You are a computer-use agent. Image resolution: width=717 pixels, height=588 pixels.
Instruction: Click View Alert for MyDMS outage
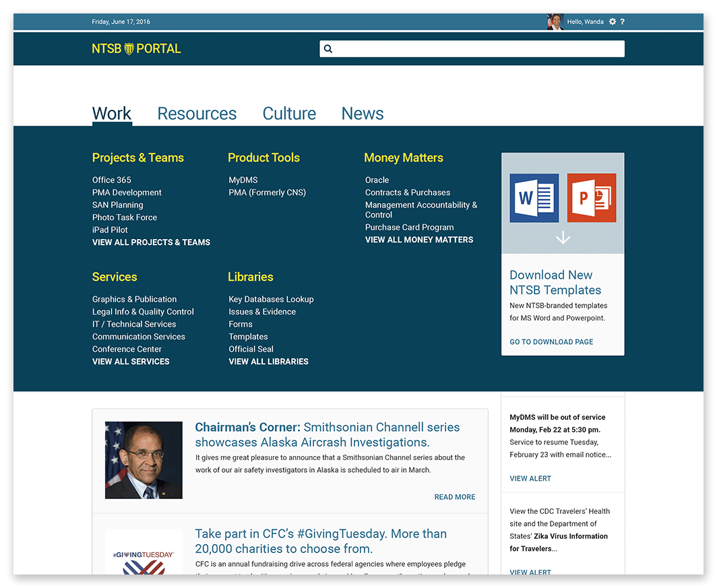[530, 478]
